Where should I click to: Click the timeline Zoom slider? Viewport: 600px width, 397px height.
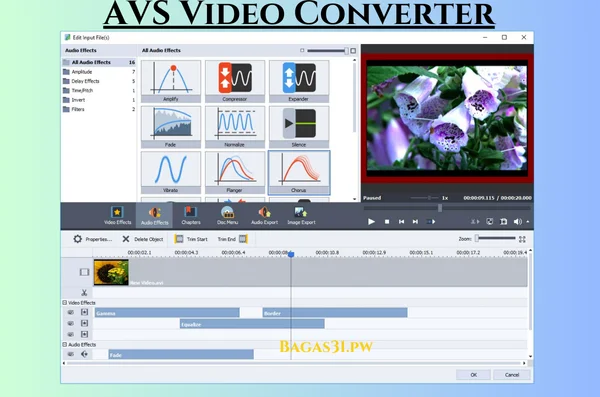tap(495, 239)
